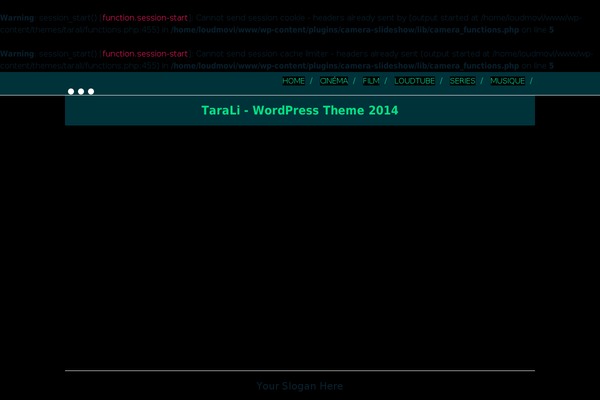Select the third slideshow pagination dot
Screen dimensions: 600x400
91,91
